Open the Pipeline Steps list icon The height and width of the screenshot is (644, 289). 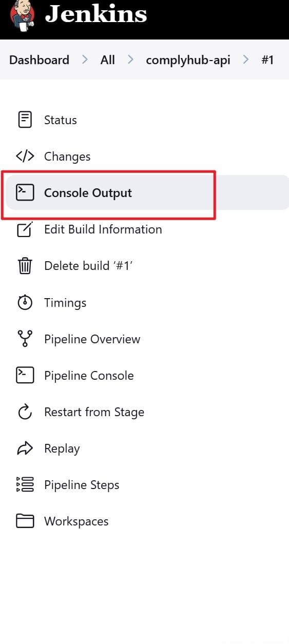(x=25, y=484)
